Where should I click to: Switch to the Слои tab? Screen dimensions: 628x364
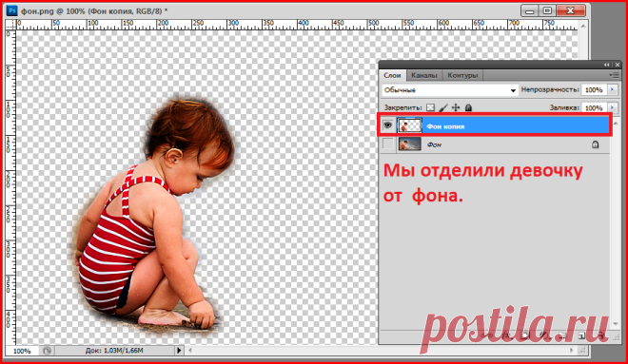392,75
